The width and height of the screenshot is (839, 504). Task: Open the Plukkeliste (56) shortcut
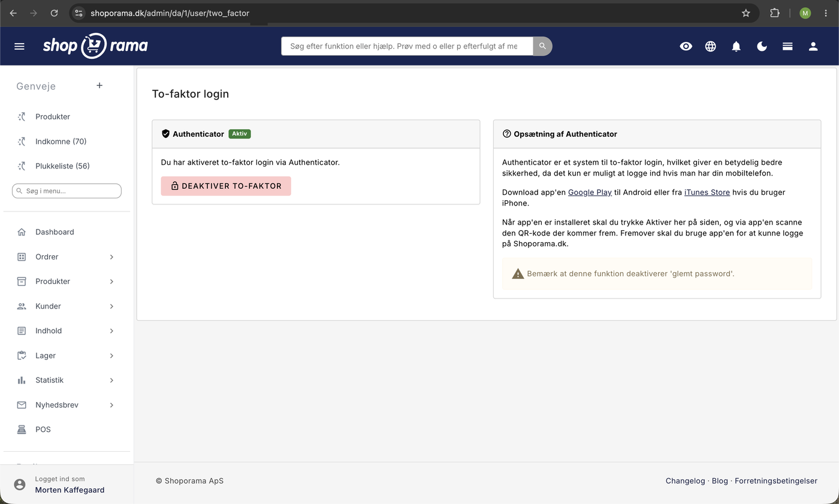point(62,166)
